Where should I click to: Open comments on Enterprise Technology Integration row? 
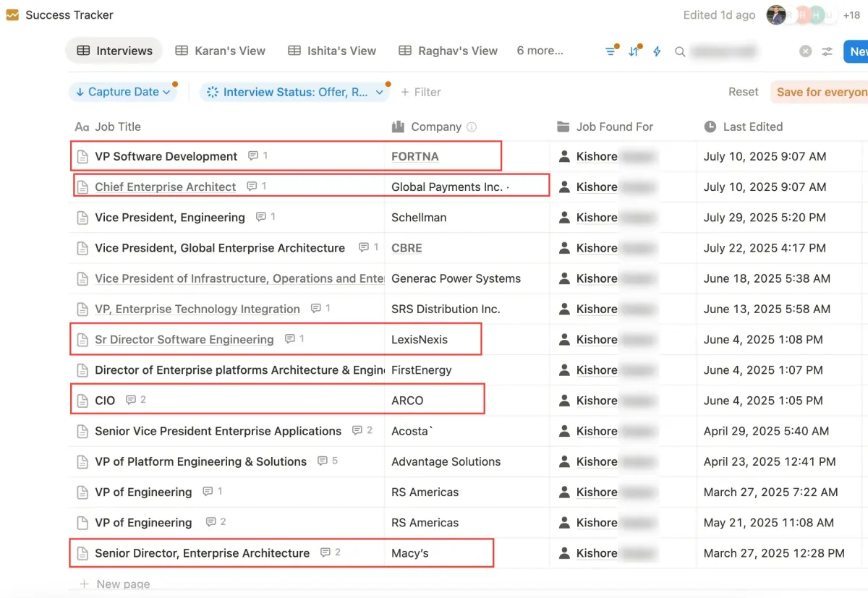tap(320, 309)
